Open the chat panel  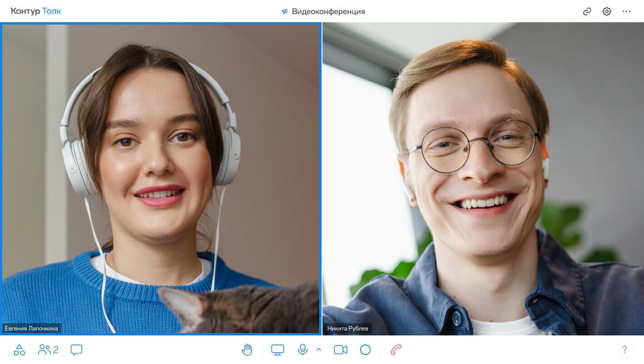coord(76,349)
